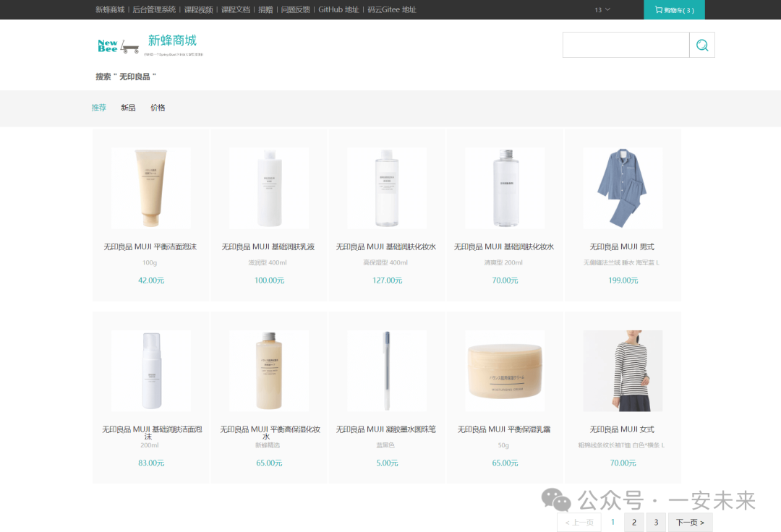The height and width of the screenshot is (532, 781).
Task: Go to 后台管理系统 link
Action: pyautogui.click(x=154, y=9)
